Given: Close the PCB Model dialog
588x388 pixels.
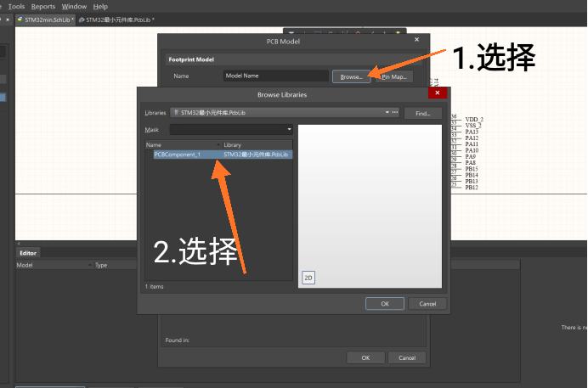Looking at the screenshot, I should point(416,39).
